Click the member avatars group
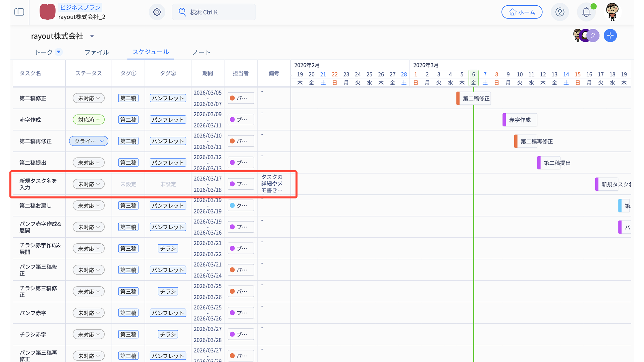 586,36
